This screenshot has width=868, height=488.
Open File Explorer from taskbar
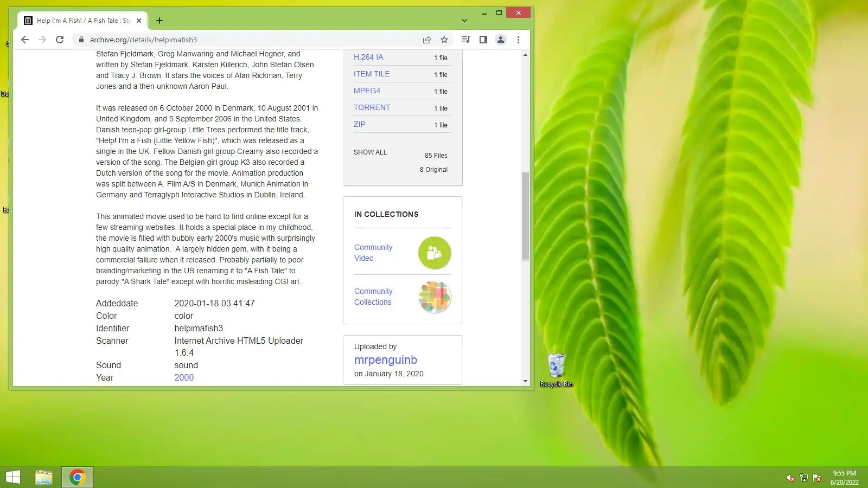click(x=44, y=477)
